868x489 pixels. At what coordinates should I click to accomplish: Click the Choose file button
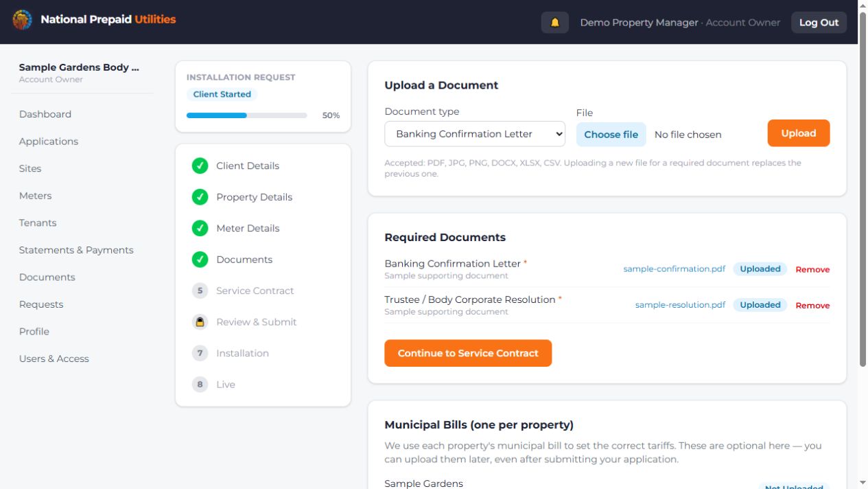[x=611, y=135]
